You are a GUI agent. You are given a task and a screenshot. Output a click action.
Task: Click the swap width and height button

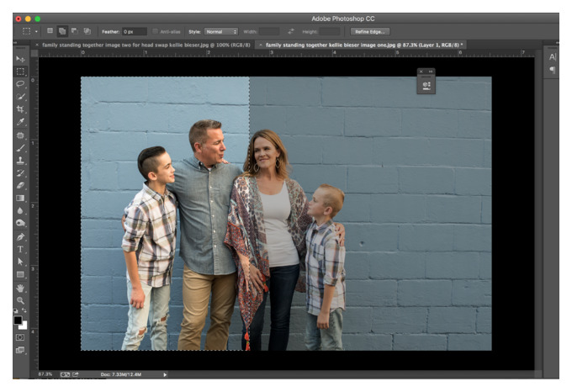click(x=291, y=31)
